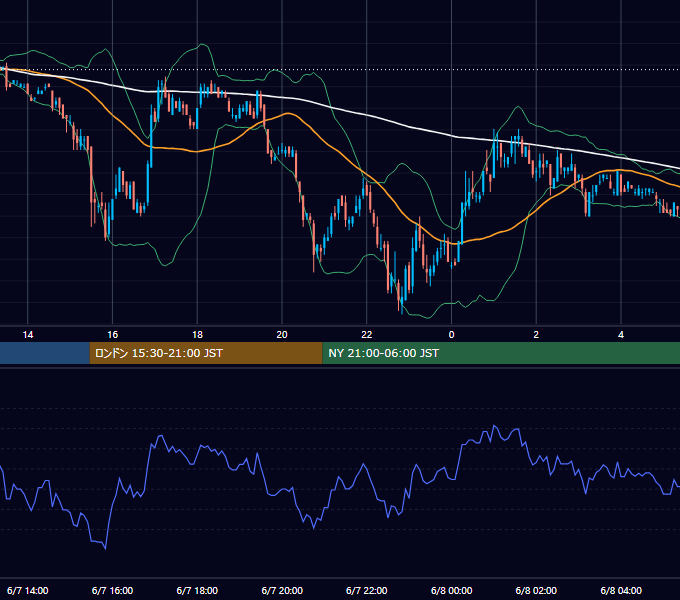Click the ロンドン 15:30-21:00 JST session bar
Image resolution: width=680 pixels, height=600 pixels.
[206, 353]
